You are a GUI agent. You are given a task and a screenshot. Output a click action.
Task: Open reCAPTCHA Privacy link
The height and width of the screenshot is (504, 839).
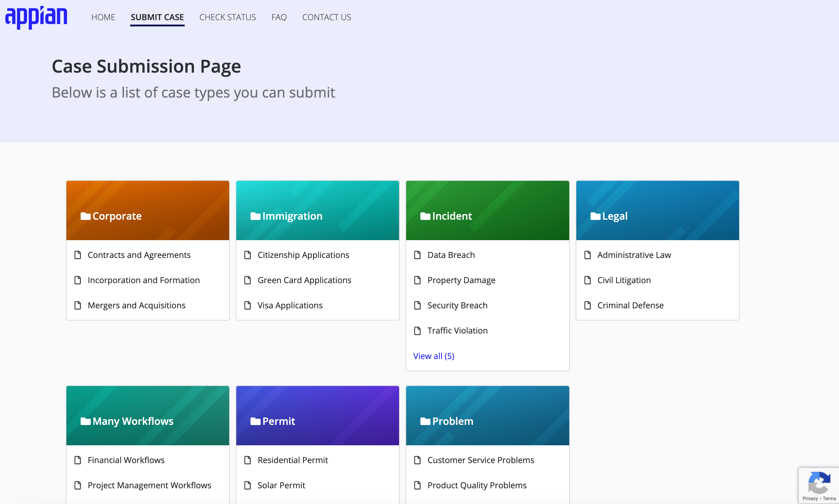[x=810, y=498]
